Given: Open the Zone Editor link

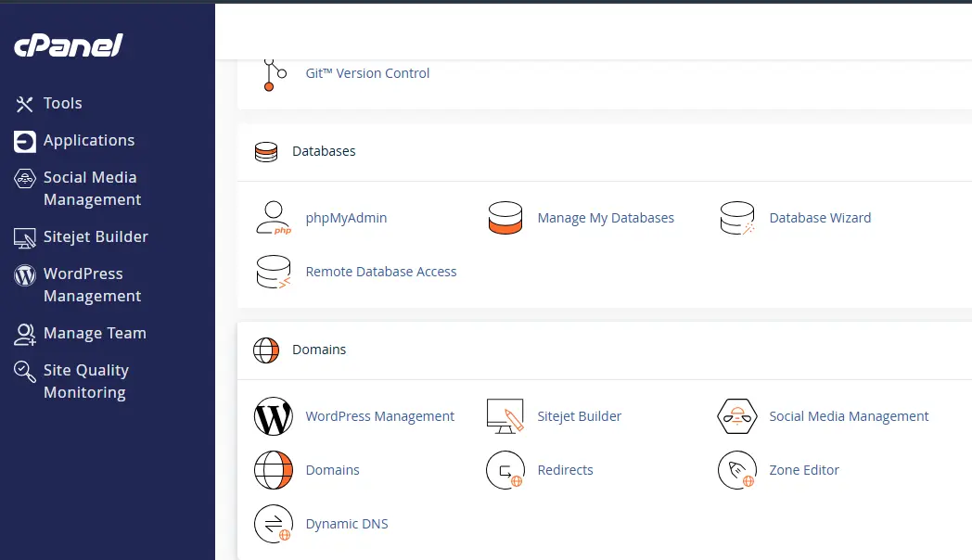Looking at the screenshot, I should tap(804, 470).
